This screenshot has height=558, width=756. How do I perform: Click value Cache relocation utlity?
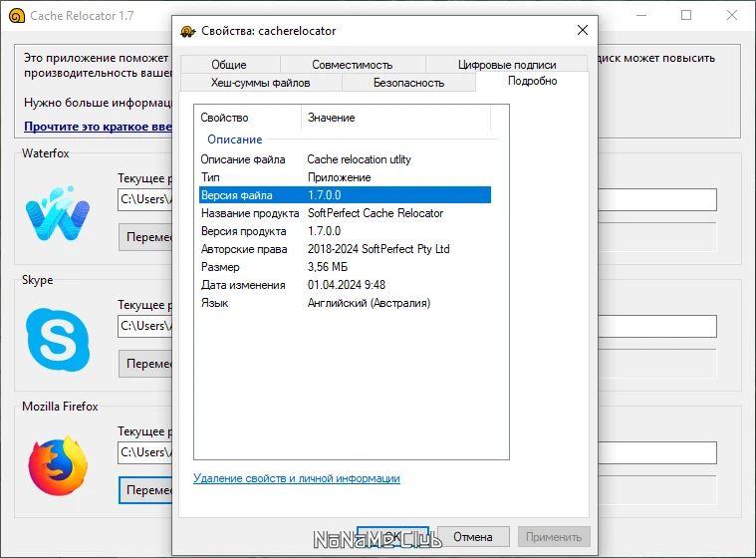coord(360,159)
